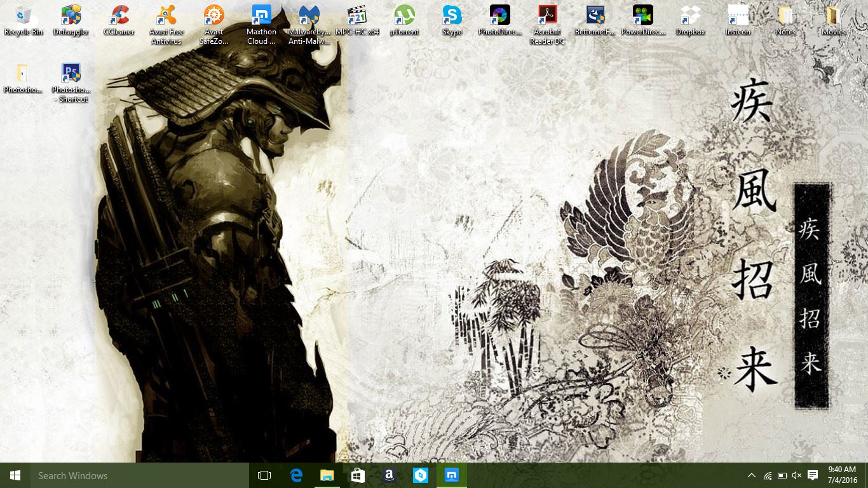Open File Explorer from the taskbar
The width and height of the screenshot is (868, 488).
point(327,475)
